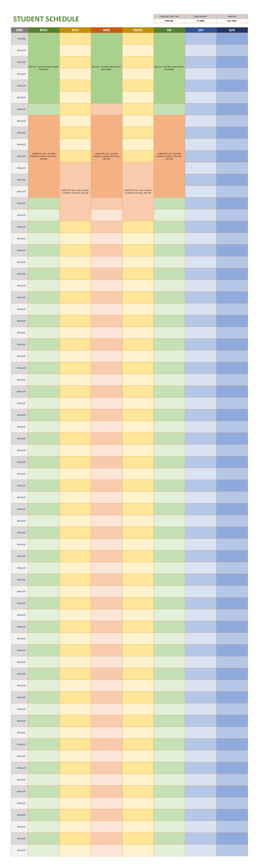Screen dimensions: 259x868
Task: Select the FALL 2016 semester cell
Action: pyautogui.click(x=232, y=21)
